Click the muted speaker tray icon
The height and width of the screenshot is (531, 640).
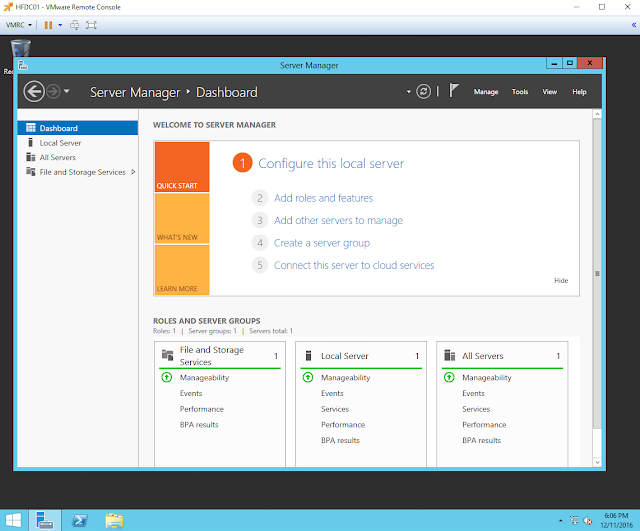click(x=588, y=520)
